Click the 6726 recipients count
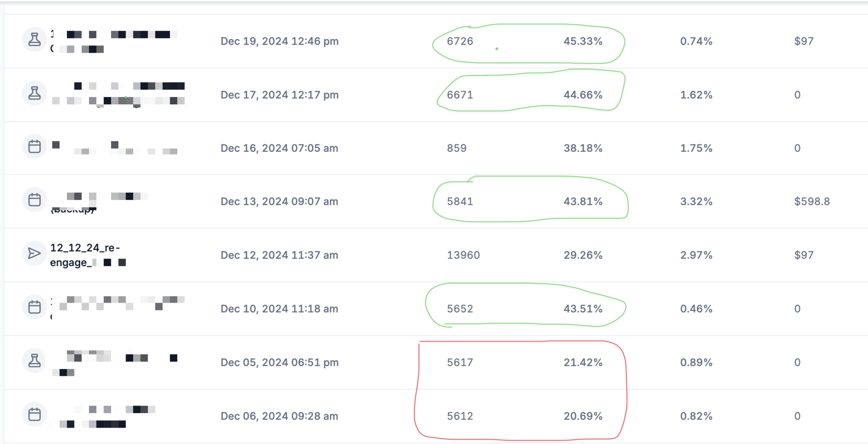The height and width of the screenshot is (444, 868). click(x=459, y=41)
